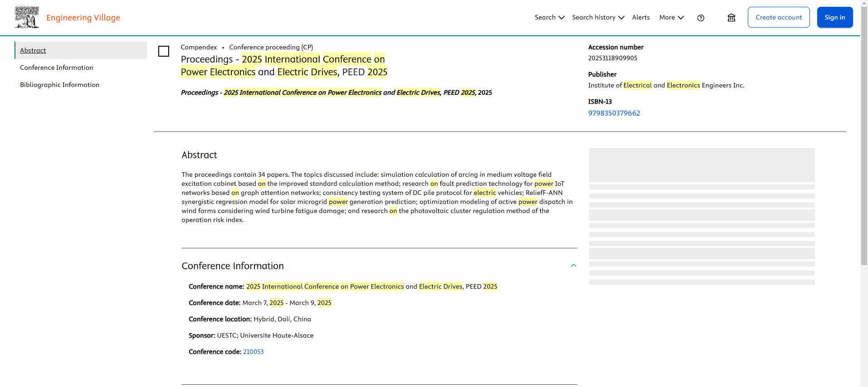The width and height of the screenshot is (868, 387).
Task: Collapse the Conference Information section chevron
Action: (x=573, y=266)
